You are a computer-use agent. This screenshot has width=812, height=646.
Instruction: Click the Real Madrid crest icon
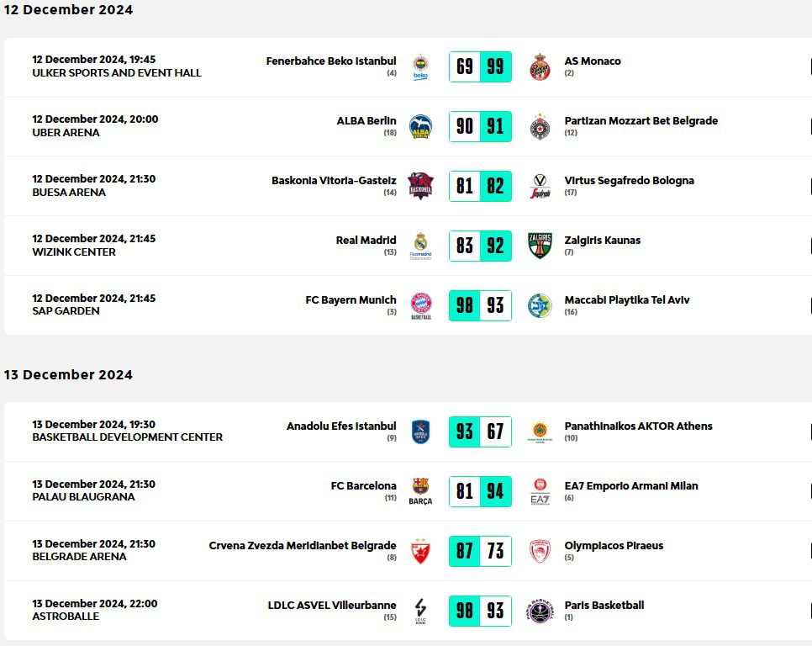point(420,246)
